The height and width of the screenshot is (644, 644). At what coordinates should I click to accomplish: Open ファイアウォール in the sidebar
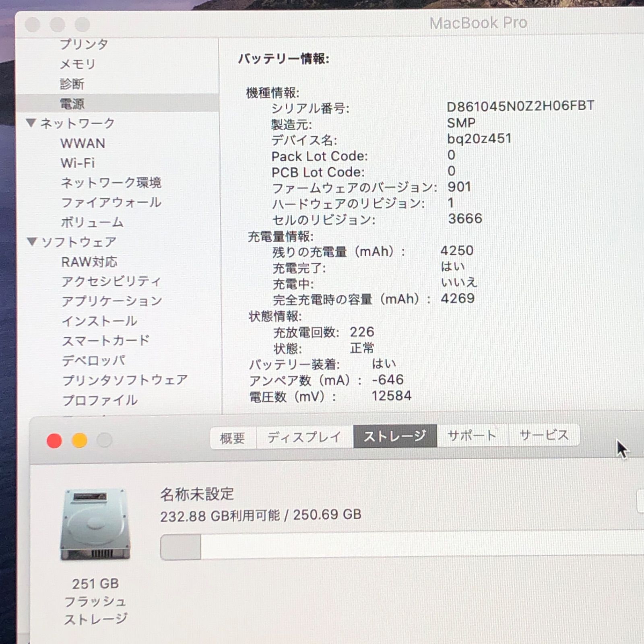click(111, 202)
